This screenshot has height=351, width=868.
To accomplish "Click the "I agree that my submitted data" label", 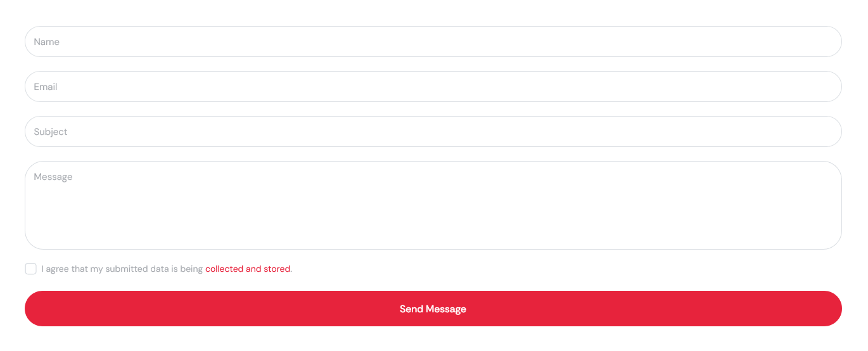I will (122, 269).
